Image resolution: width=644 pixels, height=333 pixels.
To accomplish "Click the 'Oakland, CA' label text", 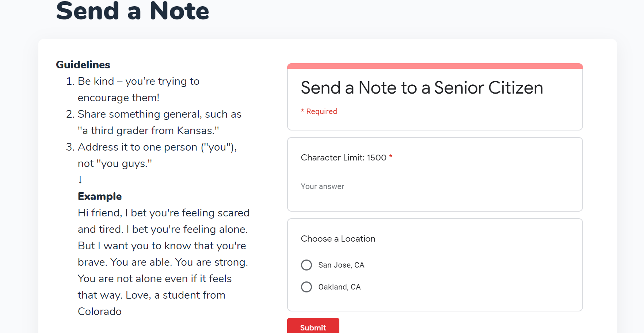I will point(339,287).
